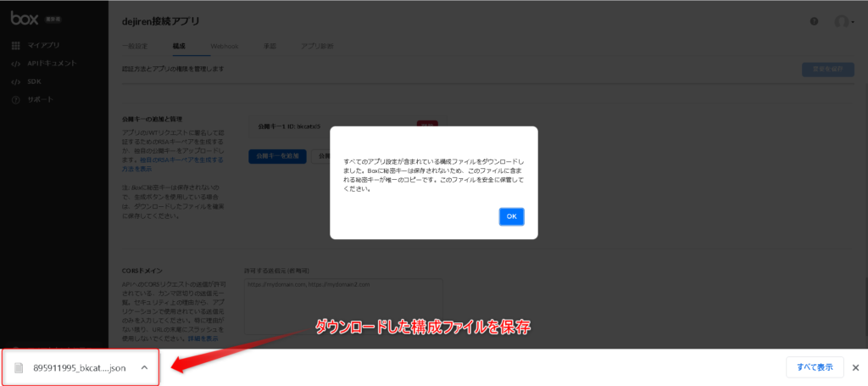Click the file icon of the downloaded json

(20, 367)
